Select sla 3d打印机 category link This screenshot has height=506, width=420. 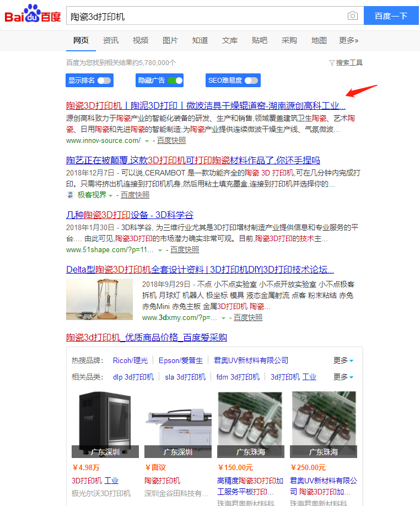(185, 377)
